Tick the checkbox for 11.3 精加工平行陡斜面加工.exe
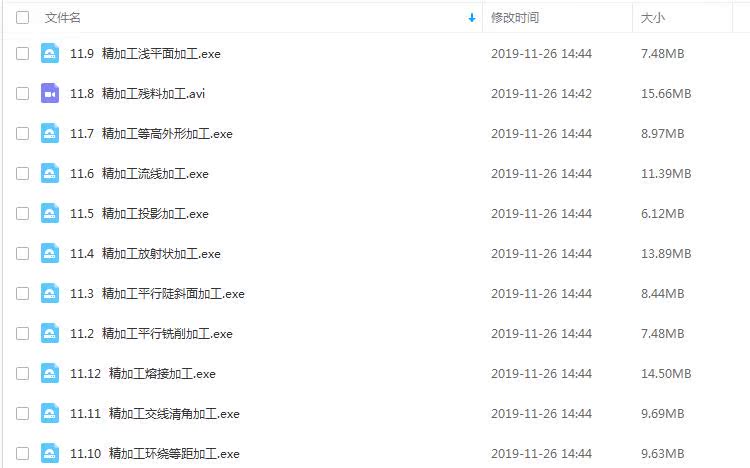The image size is (750, 468). pyautogui.click(x=22, y=293)
